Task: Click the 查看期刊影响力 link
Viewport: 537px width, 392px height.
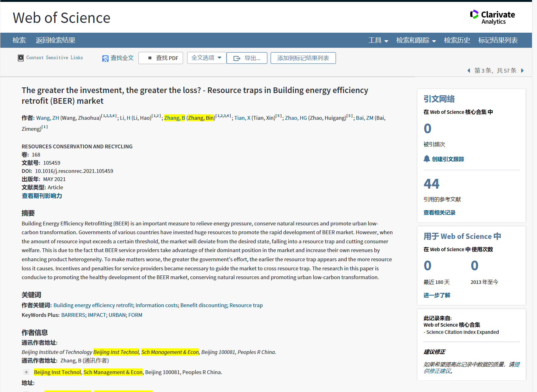Action: click(42, 196)
